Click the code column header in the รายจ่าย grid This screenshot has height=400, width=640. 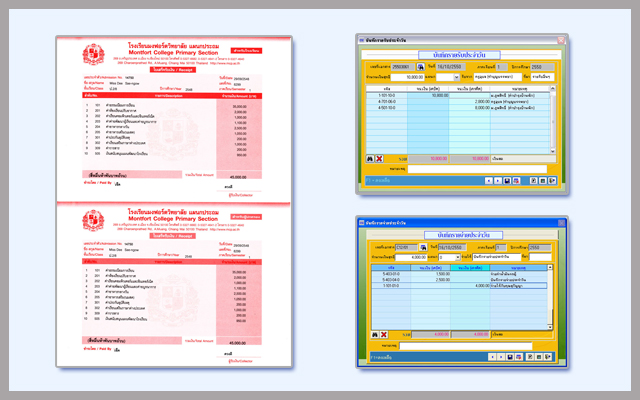(x=391, y=268)
